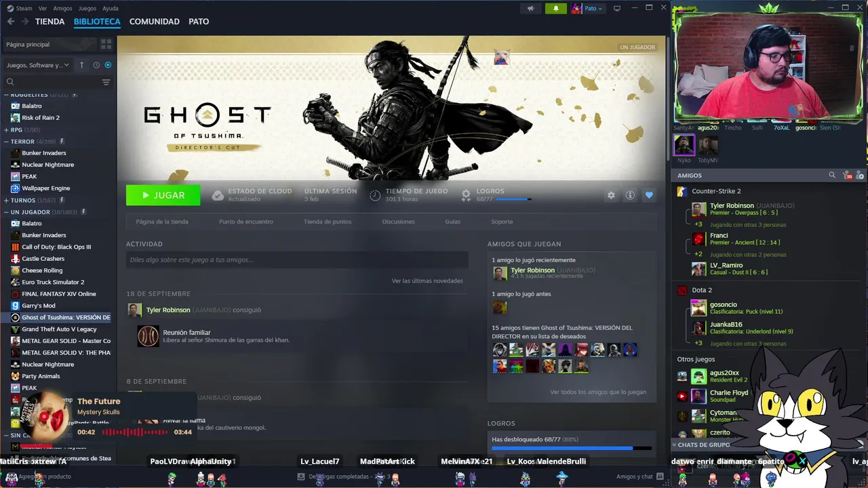
Task: Collapse the TERROR collection
Action: (x=5, y=142)
